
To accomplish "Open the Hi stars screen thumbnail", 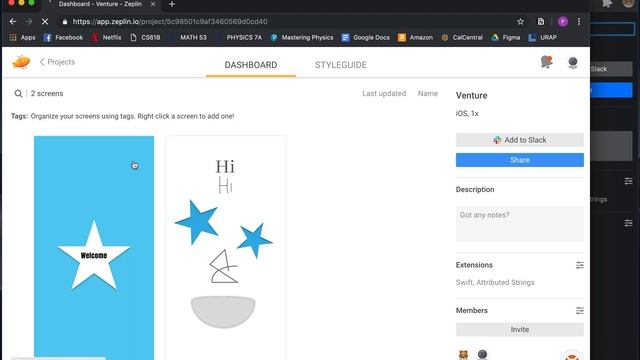I will [226, 248].
